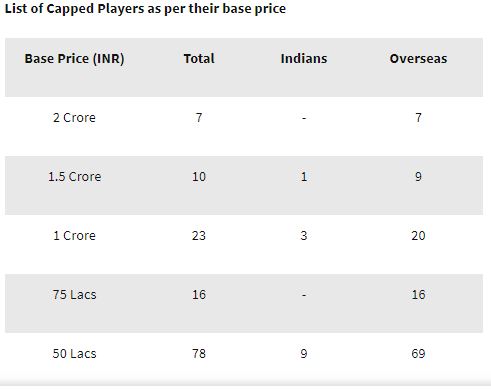
Task: Click the List of Capped Players heading
Action: 145,9
